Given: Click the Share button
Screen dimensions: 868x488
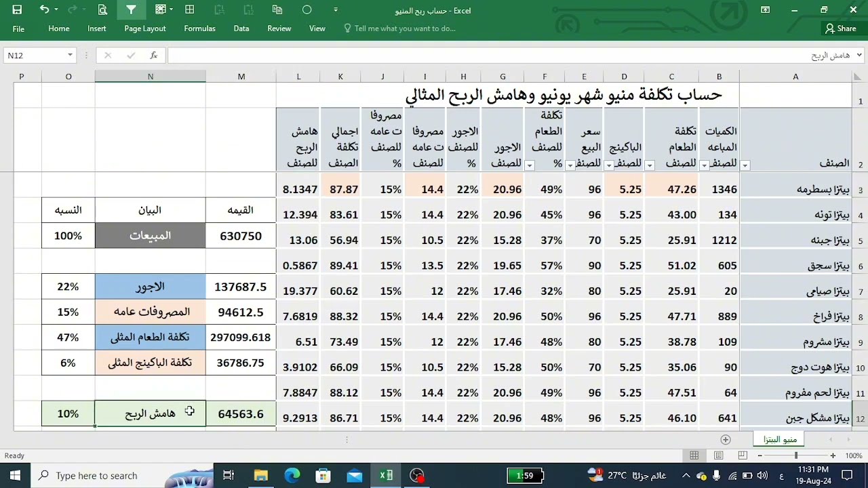Looking at the screenshot, I should [841, 28].
